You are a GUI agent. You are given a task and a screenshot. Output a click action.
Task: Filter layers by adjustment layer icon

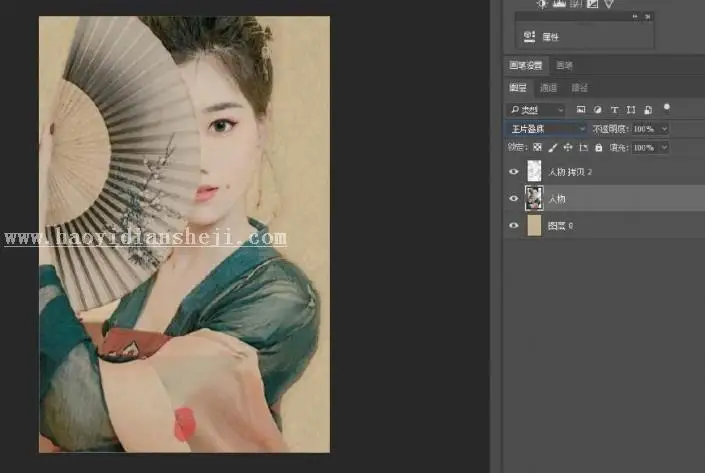[x=598, y=109]
